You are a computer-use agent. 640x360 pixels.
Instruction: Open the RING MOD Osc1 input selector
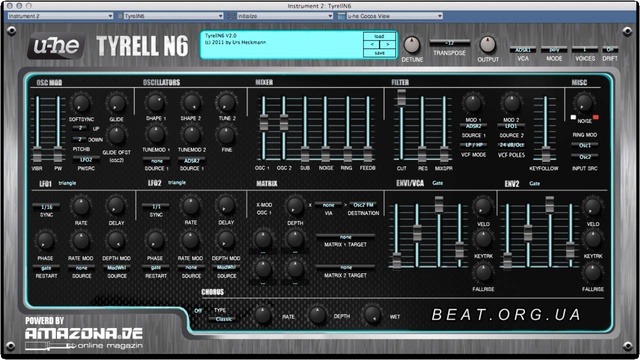point(584,145)
